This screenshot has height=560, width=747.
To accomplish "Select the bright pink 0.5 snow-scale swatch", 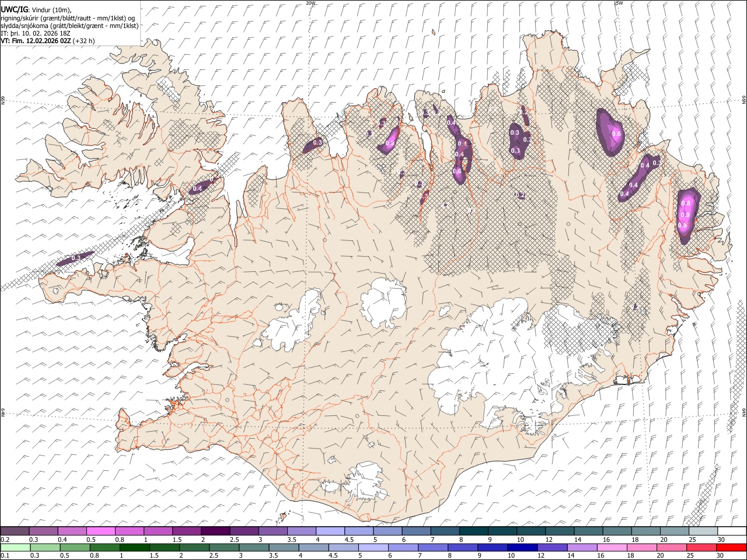I will pos(101,531).
